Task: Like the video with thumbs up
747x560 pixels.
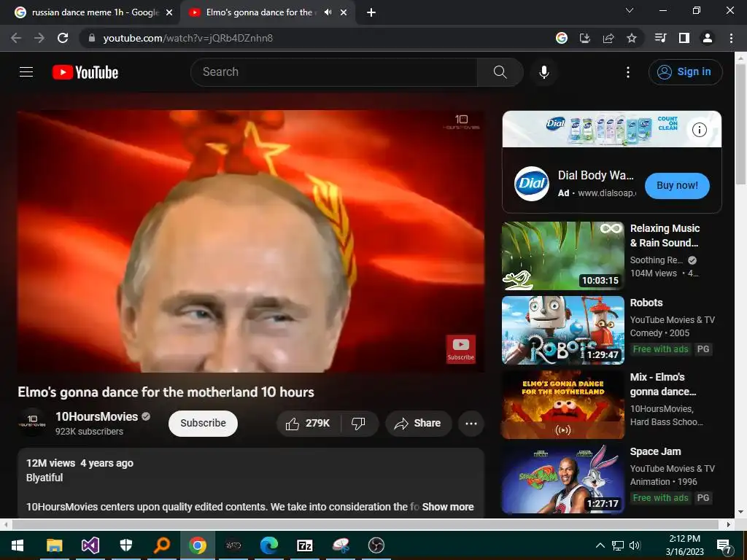Action: 308,424
